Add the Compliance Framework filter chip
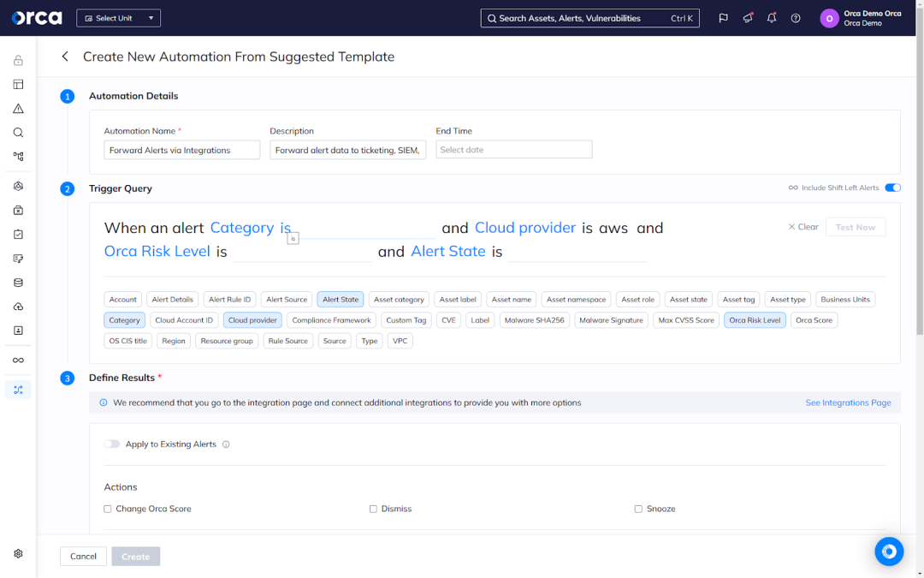This screenshot has height=578, width=924. (331, 320)
